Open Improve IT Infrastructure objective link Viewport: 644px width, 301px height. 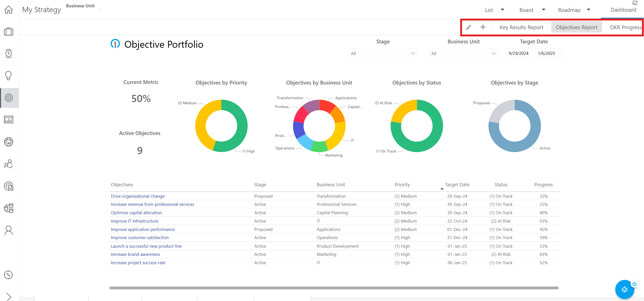click(134, 221)
